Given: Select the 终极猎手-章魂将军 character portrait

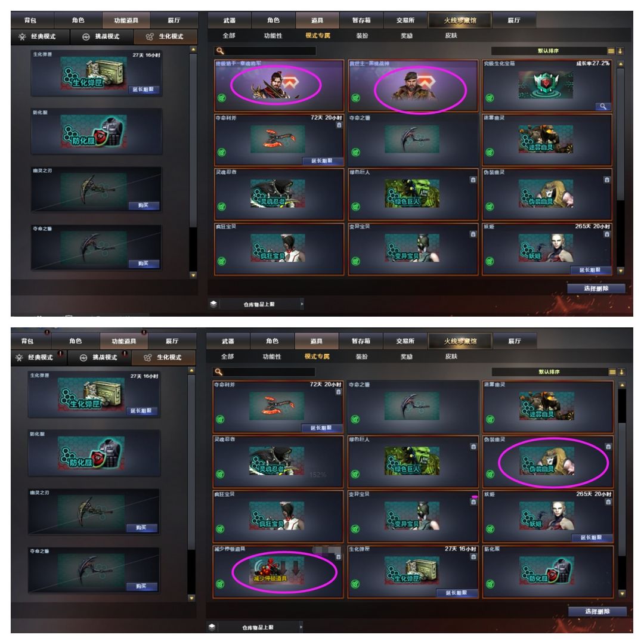Looking at the screenshot, I should pos(275,85).
